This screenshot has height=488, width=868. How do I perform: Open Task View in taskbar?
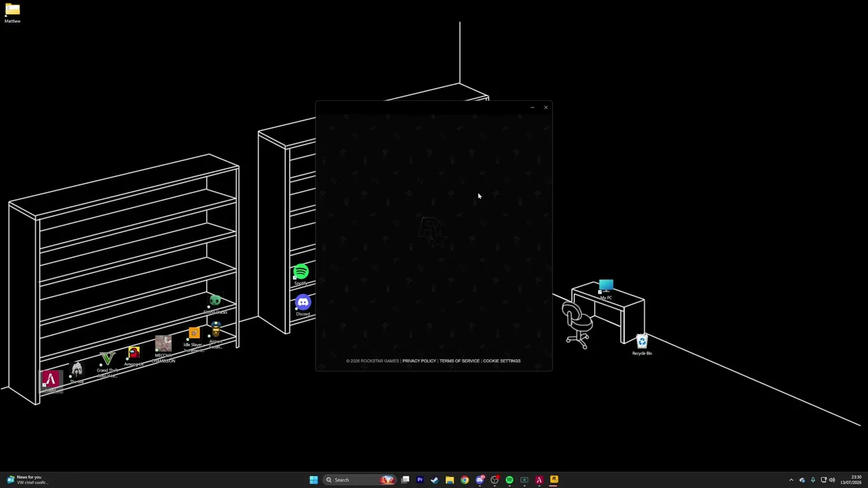tap(405, 480)
